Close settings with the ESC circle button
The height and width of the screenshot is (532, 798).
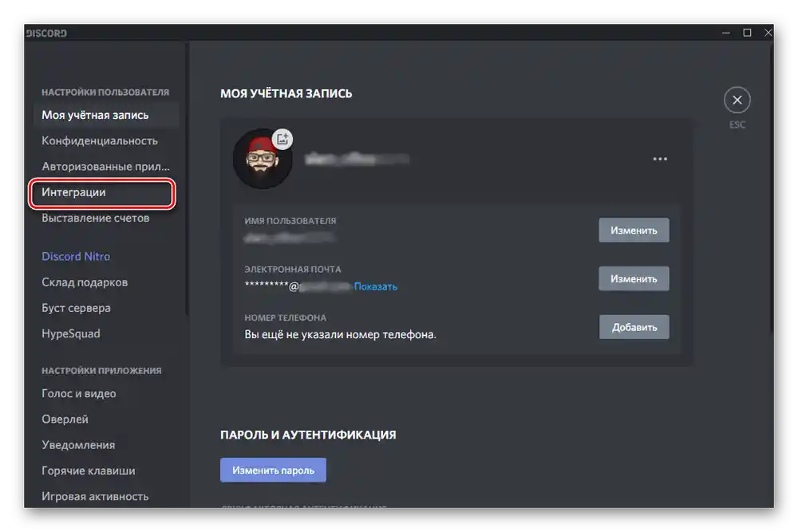tap(737, 100)
